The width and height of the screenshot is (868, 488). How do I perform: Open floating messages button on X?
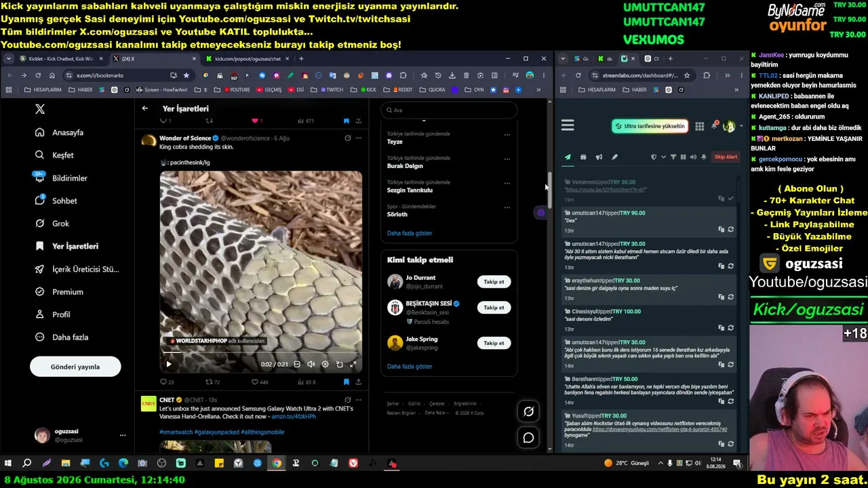tap(528, 438)
